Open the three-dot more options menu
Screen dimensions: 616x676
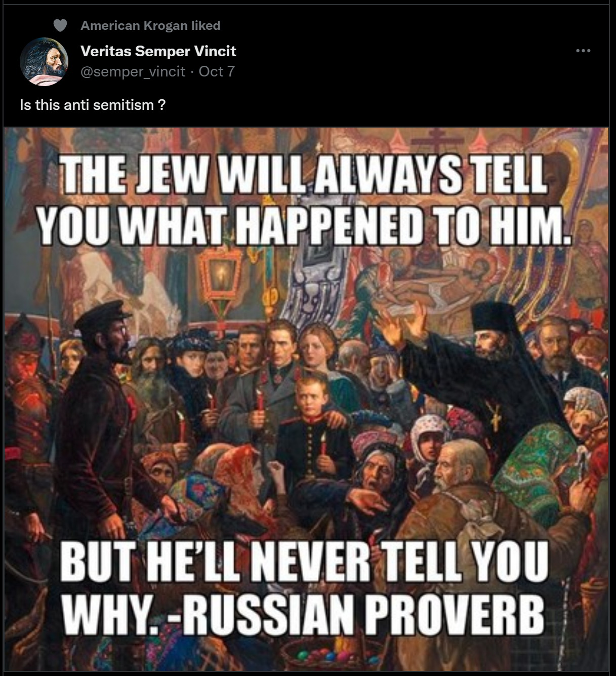pyautogui.click(x=583, y=51)
